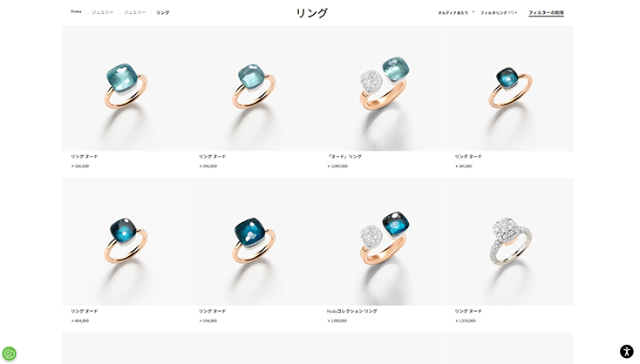The width and height of the screenshot is (640, 364).
Task: Open the large light blue topaz ring image
Action: 126,88
